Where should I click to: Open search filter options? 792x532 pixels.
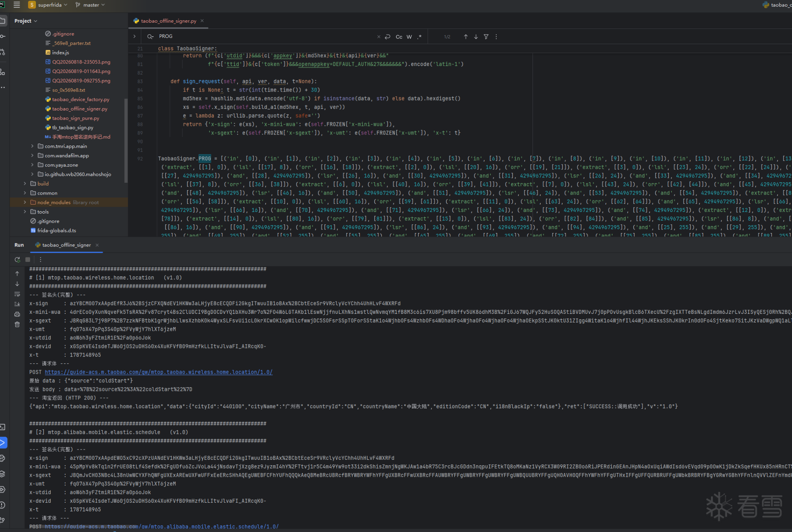click(486, 37)
